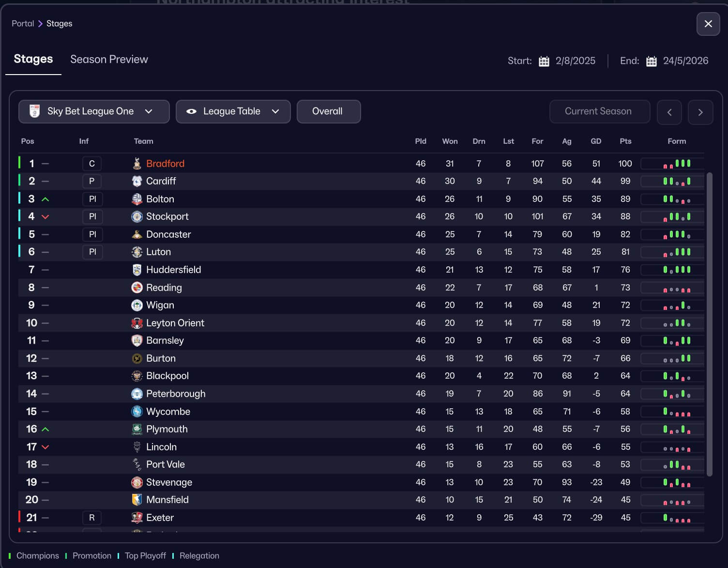This screenshot has height=568, width=728.
Task: Switch to the Season Preview tab
Action: click(x=109, y=60)
